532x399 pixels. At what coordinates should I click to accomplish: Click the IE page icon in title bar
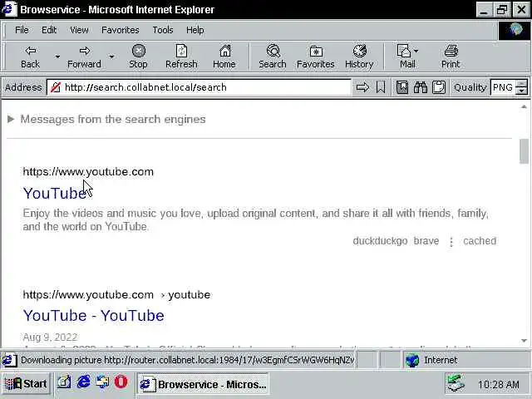(9, 9)
